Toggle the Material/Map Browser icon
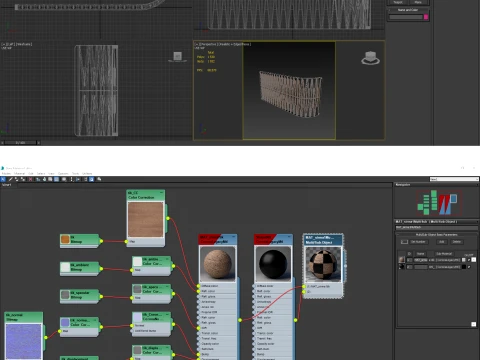 pyautogui.click(x=85, y=179)
